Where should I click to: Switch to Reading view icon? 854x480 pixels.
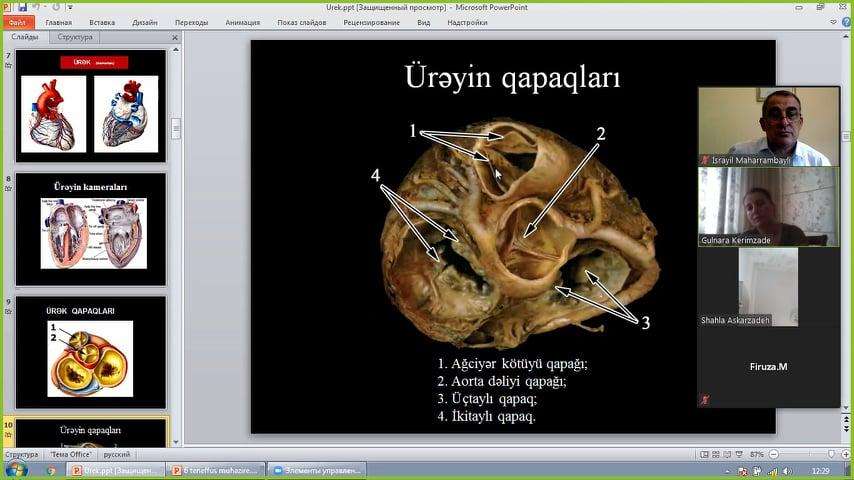click(727, 454)
